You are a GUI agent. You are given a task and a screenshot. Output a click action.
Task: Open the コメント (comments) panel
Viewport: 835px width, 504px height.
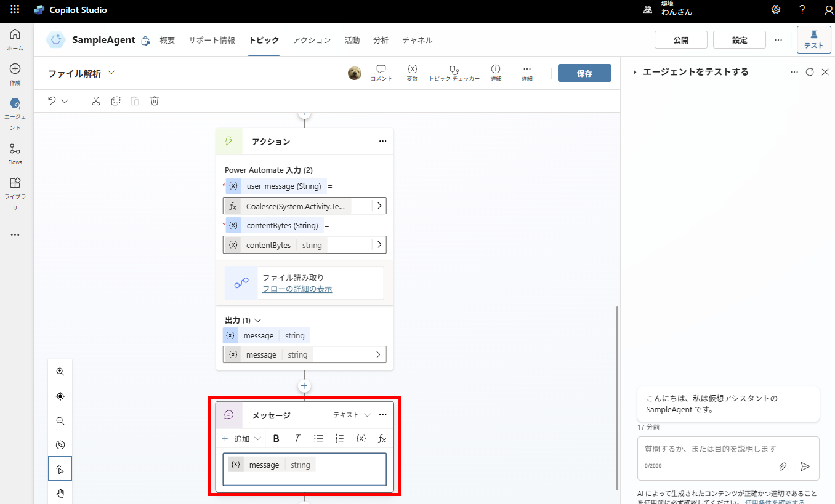point(381,72)
